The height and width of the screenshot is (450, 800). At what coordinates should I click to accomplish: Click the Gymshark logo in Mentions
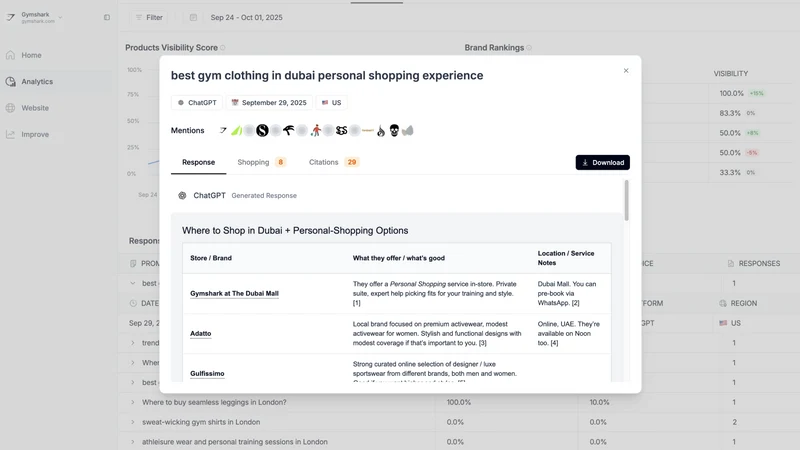[223, 131]
